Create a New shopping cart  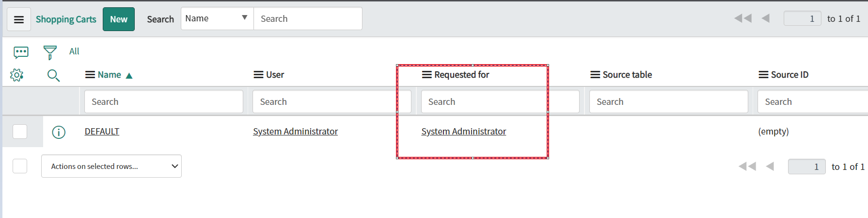(119, 19)
